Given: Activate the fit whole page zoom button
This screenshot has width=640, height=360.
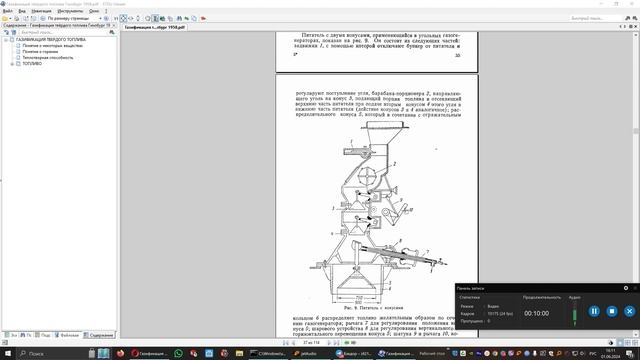Looking at the screenshot, I should click(x=123, y=18).
